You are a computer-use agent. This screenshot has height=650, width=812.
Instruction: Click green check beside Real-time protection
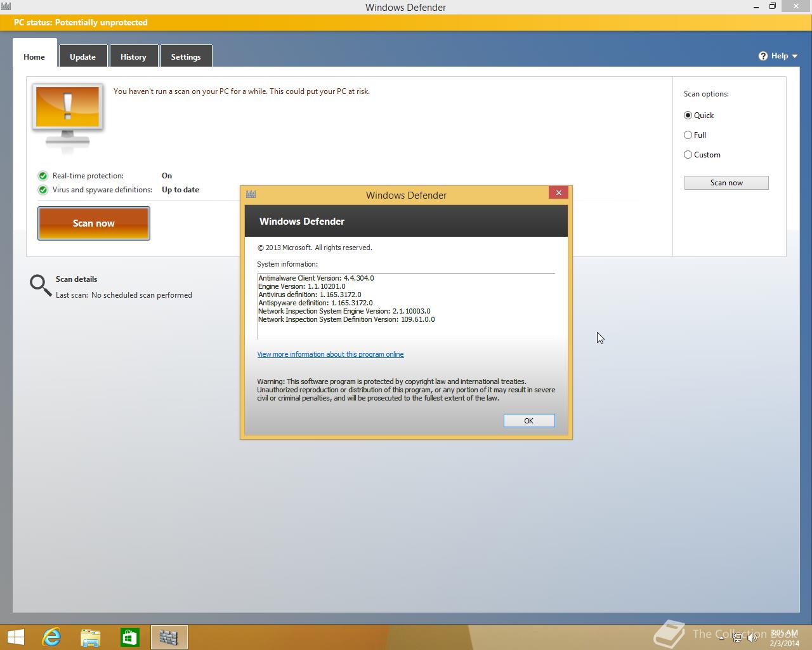click(x=43, y=176)
